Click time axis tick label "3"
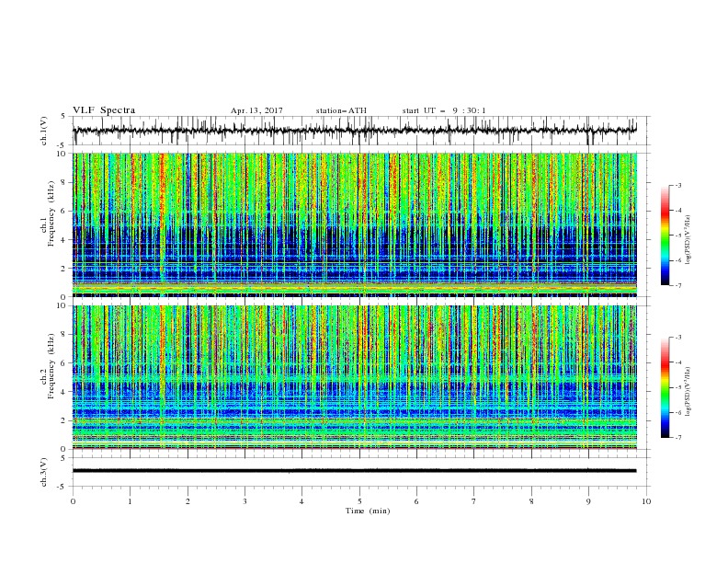The image size is (728, 563). pos(245,501)
